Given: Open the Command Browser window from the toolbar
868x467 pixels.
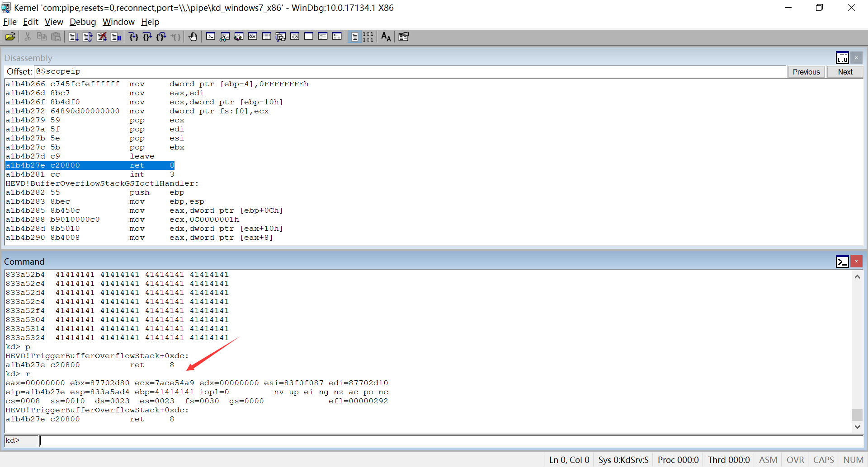Looking at the screenshot, I should click(337, 37).
